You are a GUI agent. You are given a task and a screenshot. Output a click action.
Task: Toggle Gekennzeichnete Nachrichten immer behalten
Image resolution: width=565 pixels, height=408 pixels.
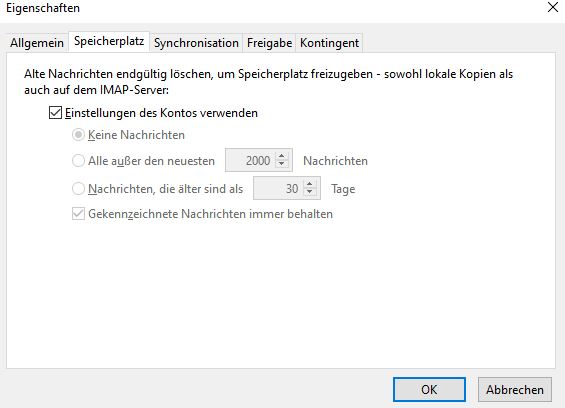78,214
